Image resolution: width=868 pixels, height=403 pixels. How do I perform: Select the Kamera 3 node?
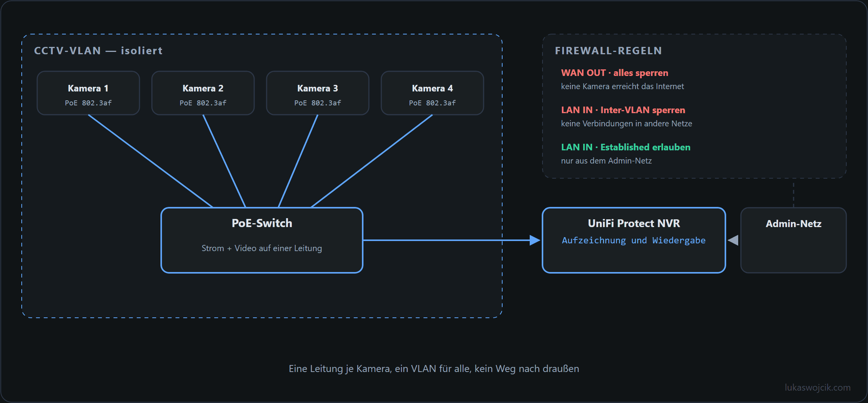(318, 93)
